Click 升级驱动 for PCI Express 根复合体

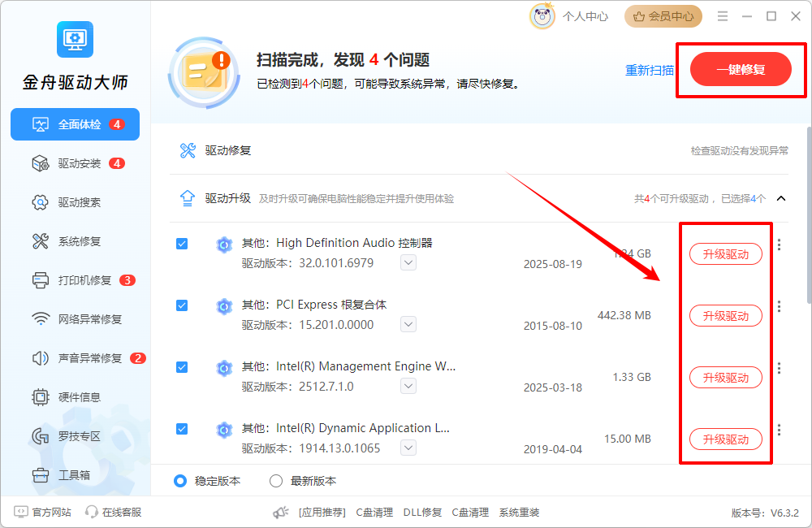point(725,315)
